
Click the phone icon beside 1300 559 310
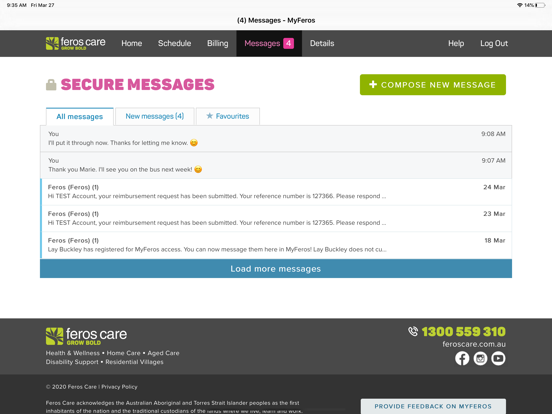(x=413, y=331)
